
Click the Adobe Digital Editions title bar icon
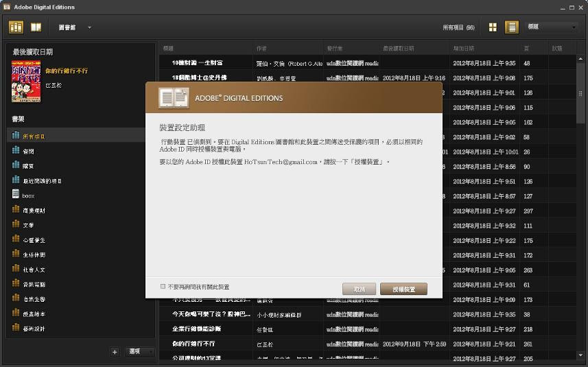click(7, 7)
